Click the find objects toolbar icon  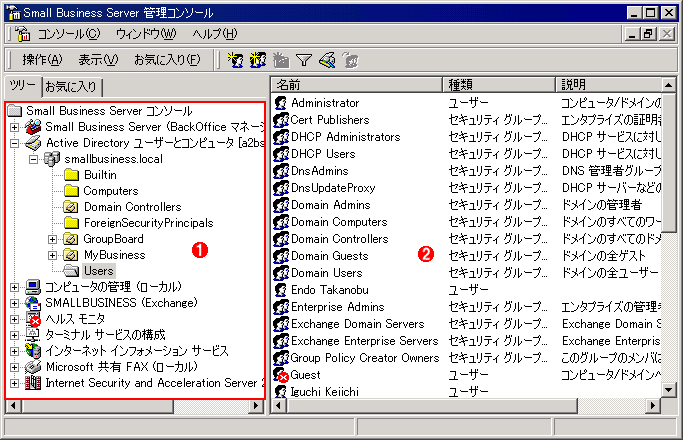[327, 60]
